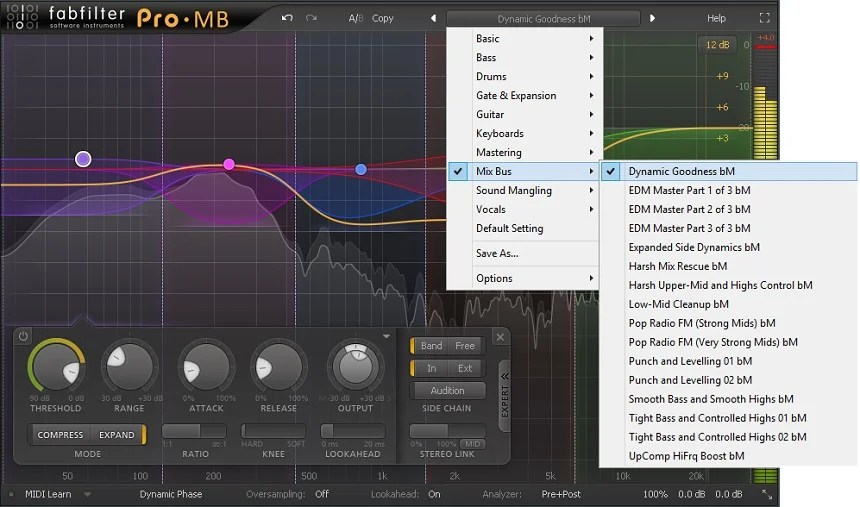The image size is (860, 507).
Task: Open the Help menu
Action: 716,18
